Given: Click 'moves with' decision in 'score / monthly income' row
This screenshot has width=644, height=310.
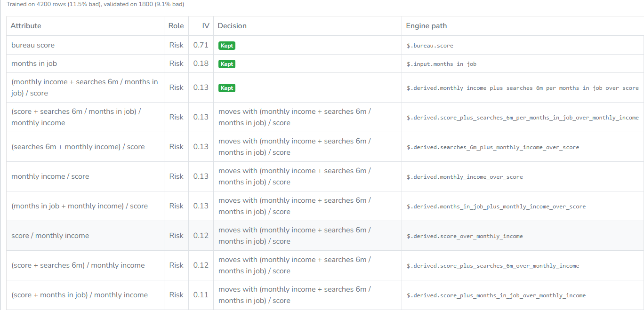Looking at the screenshot, I should click(295, 236).
